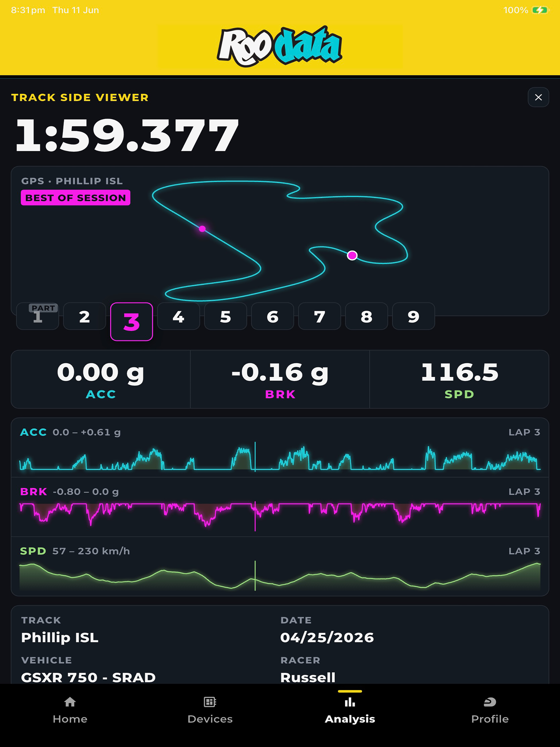Tap LAP 3 label on ACC chart
Screen dimensions: 560x747
coord(524,432)
